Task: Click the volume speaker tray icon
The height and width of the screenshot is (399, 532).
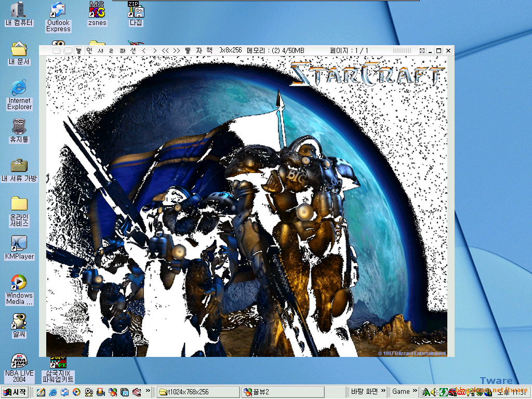Action: coord(434,393)
